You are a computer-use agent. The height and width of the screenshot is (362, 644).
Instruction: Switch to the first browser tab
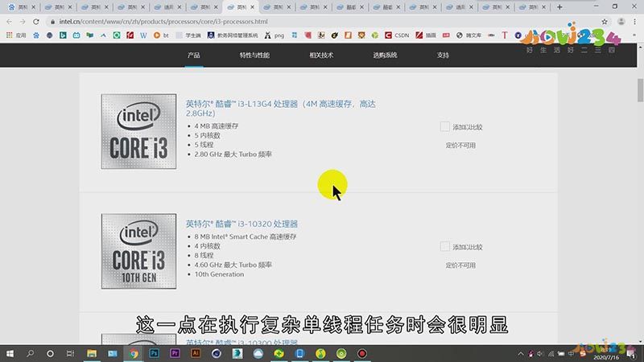[22, 7]
